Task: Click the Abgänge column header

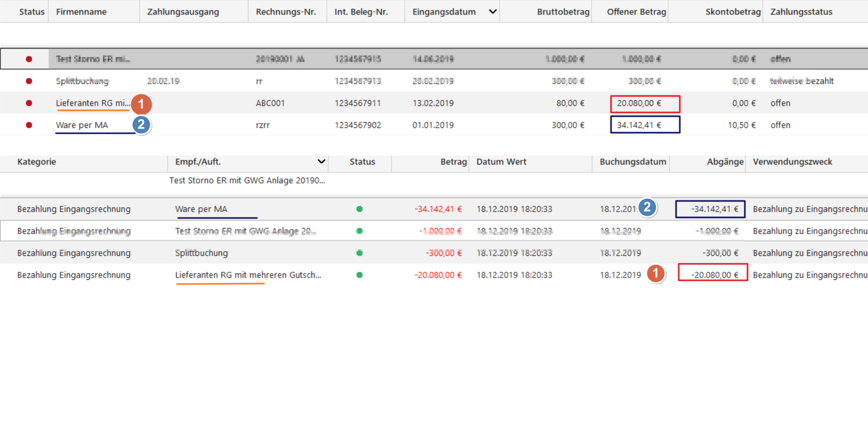Action: pyautogui.click(x=725, y=161)
